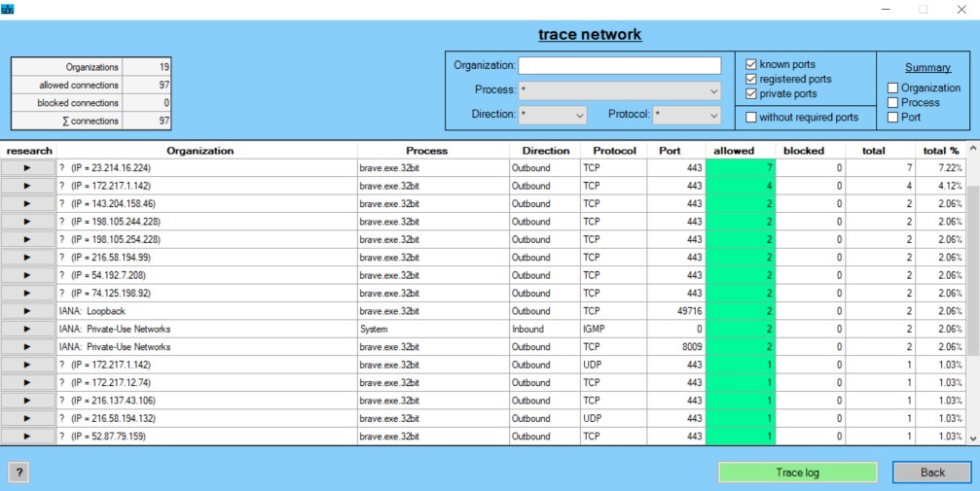This screenshot has width=980, height=491.
Task: Uncheck the known ports checkbox
Action: [751, 64]
